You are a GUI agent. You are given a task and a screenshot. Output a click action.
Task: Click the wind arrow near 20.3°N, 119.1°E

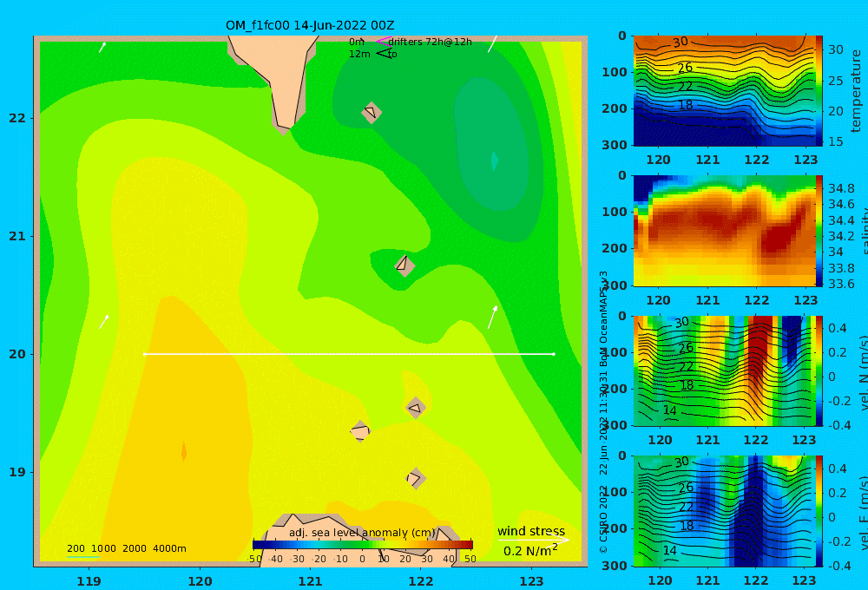(x=103, y=322)
